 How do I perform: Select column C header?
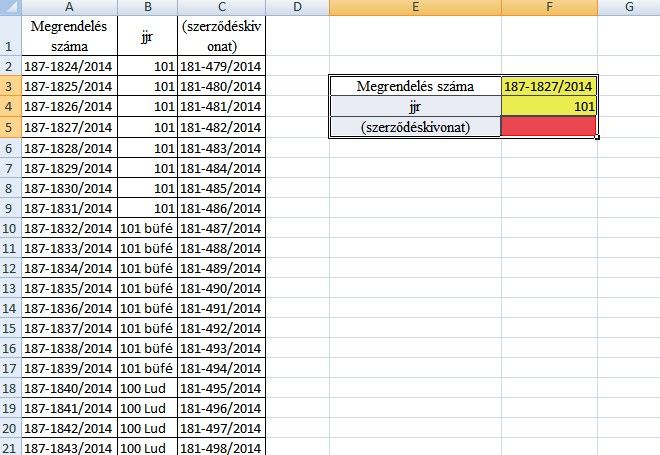point(222,7)
